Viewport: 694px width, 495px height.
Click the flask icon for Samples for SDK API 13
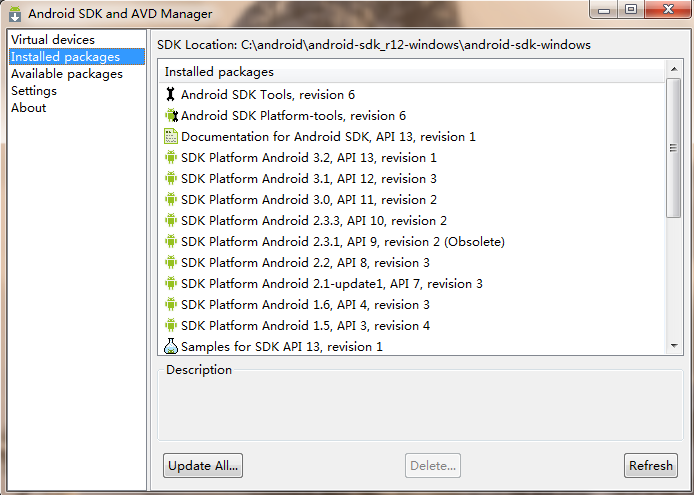[171, 346]
